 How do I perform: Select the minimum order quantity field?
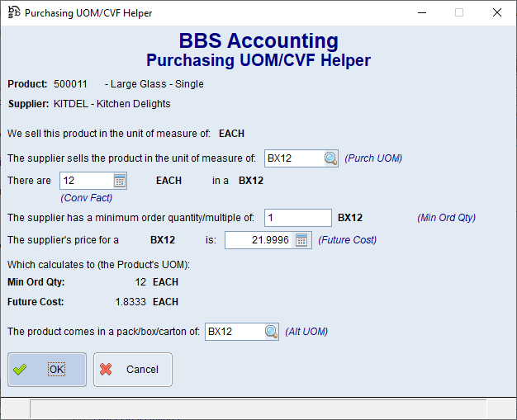297,218
